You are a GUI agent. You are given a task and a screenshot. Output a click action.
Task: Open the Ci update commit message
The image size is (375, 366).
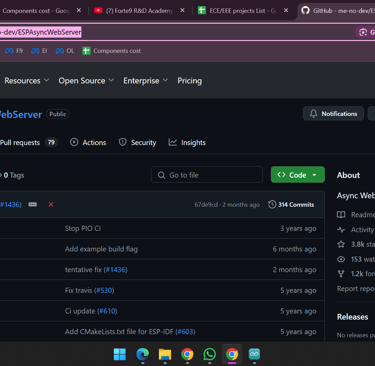80,311
